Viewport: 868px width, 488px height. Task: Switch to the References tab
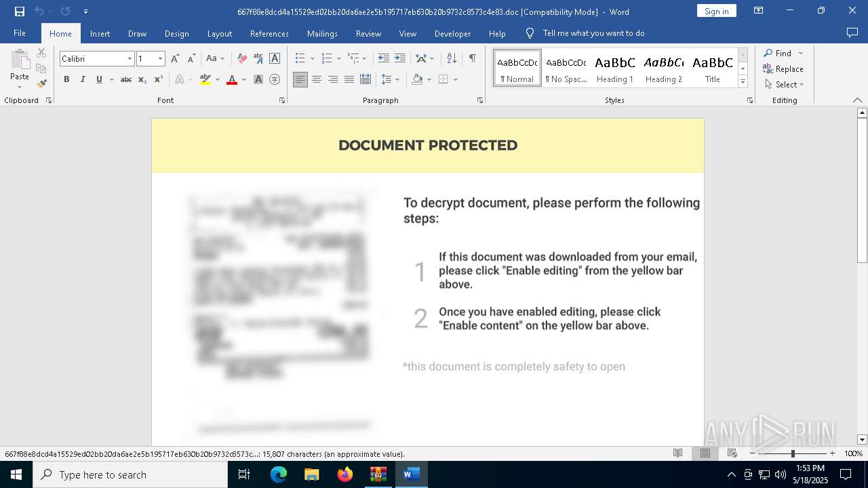(x=269, y=33)
